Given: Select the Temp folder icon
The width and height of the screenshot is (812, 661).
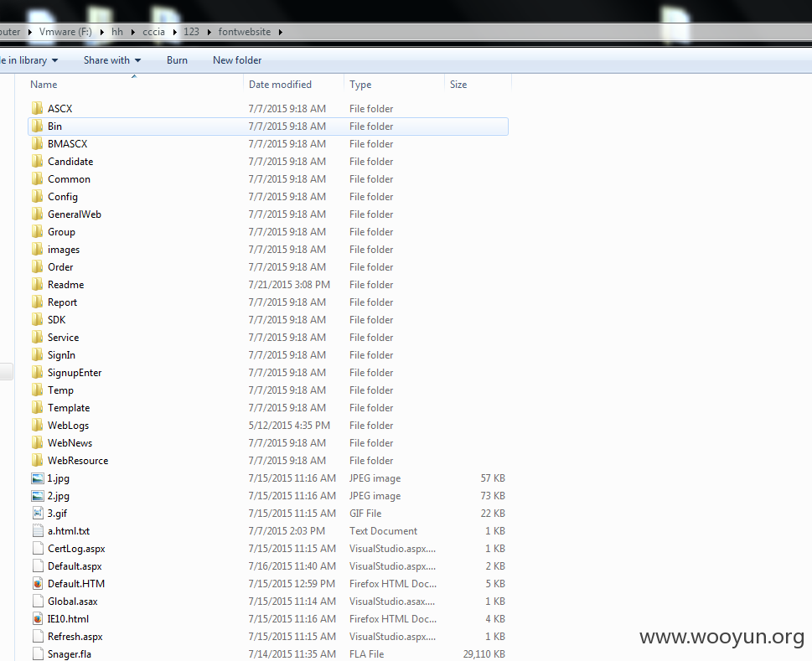Looking at the screenshot, I should click(37, 390).
